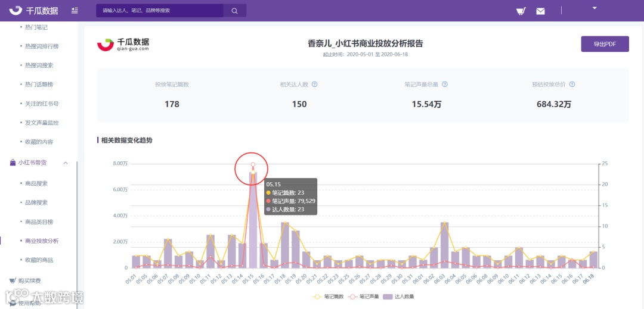Image resolution: width=644 pixels, height=309 pixels.
Task: Click the report title 香奈儿_小红书商业投放分析报告
Action: point(365,43)
